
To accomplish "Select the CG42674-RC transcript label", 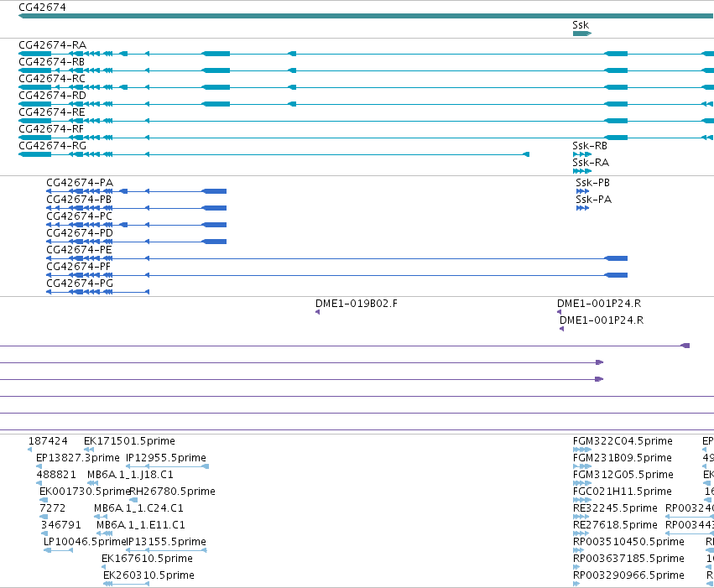I will pos(52,79).
